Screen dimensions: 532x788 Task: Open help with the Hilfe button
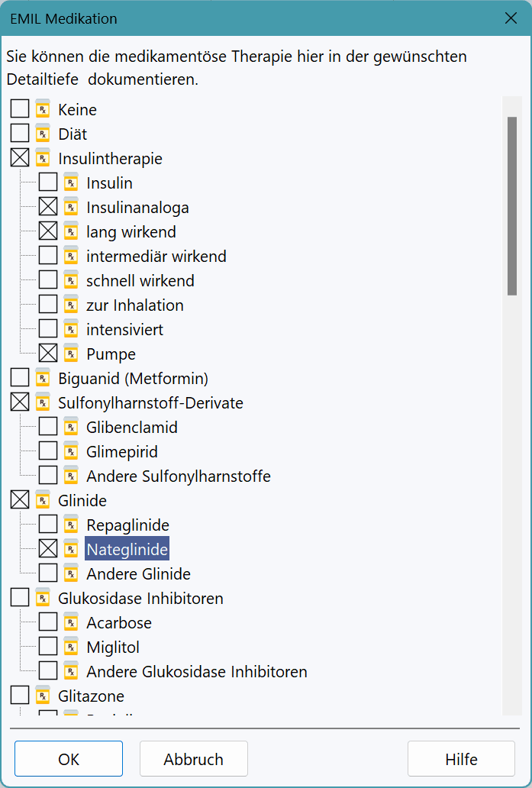point(461,759)
